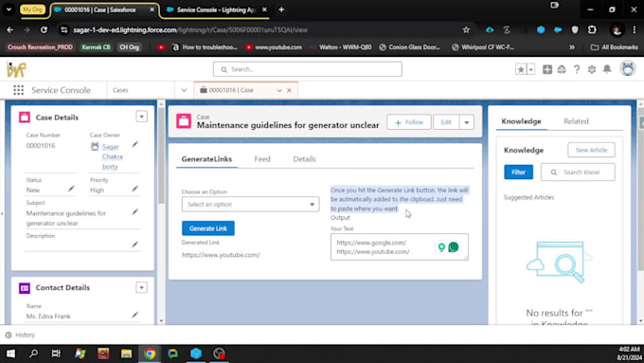644x363 pixels.
Task: Open the Windows Start menu
Action: (x=10, y=354)
